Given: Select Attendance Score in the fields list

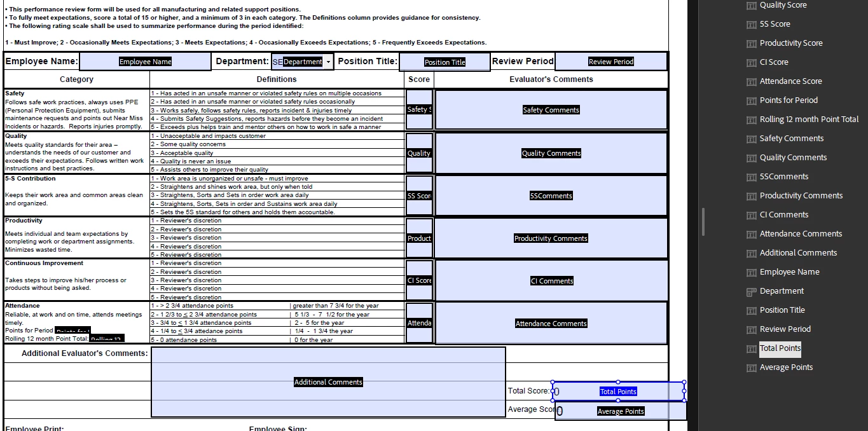Looking at the screenshot, I should tap(790, 81).
